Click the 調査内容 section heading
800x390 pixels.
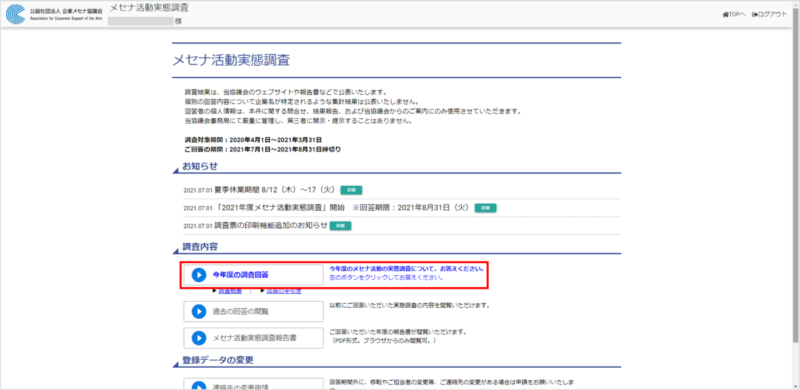pos(200,247)
